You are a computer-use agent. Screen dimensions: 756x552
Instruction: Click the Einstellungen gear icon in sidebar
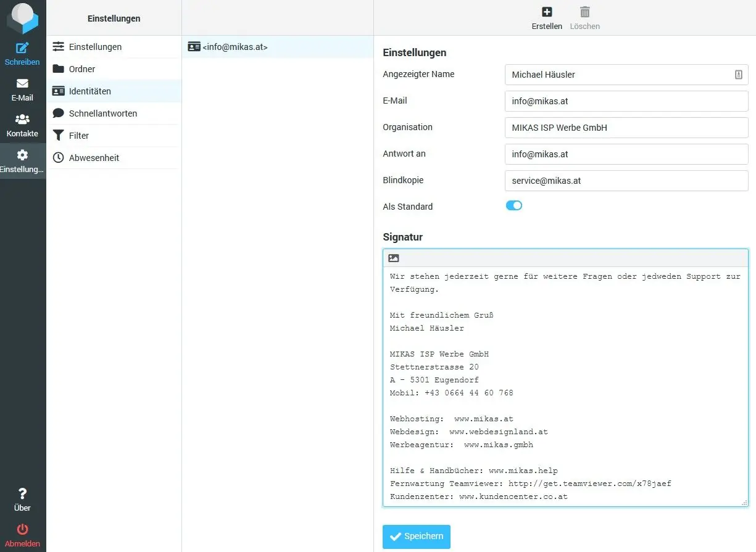point(22,156)
